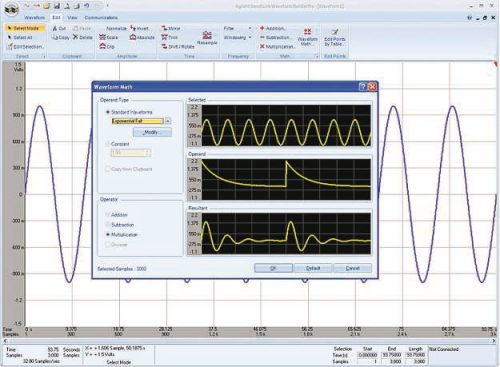The image size is (500, 367).
Task: Open the standard waveform type dropdown arrow
Action: click(168, 121)
